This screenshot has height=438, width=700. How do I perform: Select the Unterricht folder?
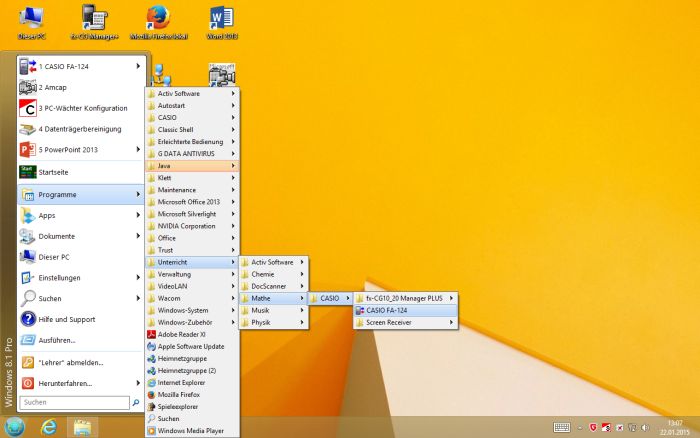click(x=192, y=262)
